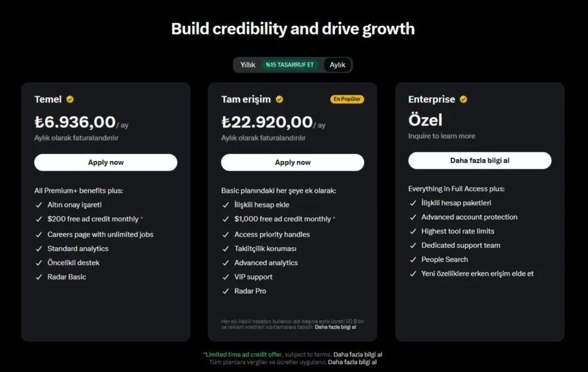This screenshot has height=372, width=588.
Task: Click the checkmark icon beside Radar Basic
Action: (39, 277)
